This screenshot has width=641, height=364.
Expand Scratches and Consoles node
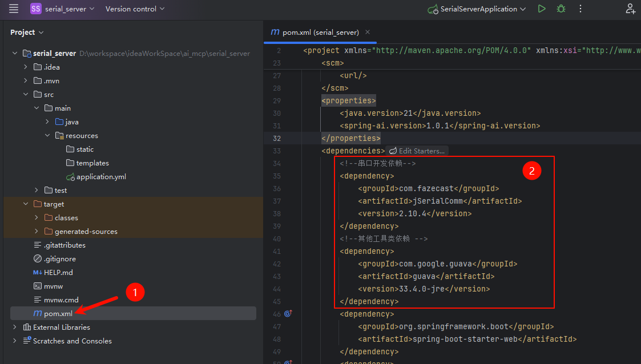click(15, 340)
